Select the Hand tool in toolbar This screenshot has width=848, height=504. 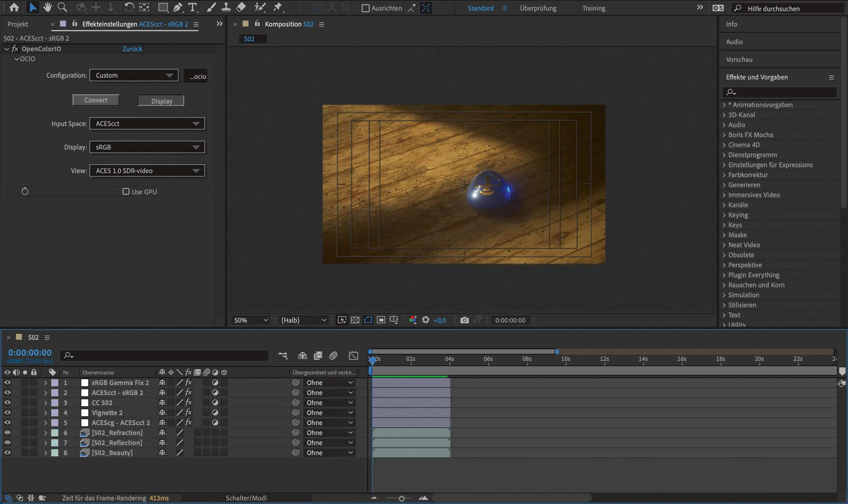point(47,7)
